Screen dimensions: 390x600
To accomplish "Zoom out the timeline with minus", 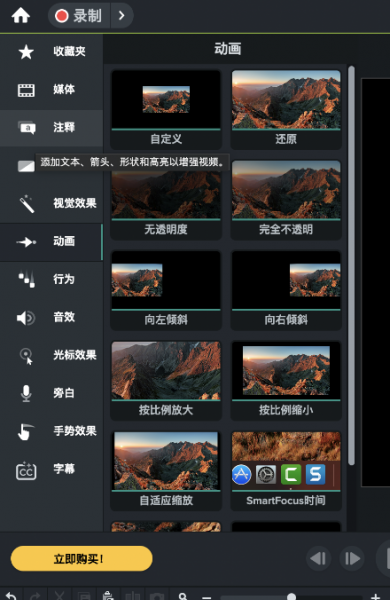I will (x=207, y=597).
